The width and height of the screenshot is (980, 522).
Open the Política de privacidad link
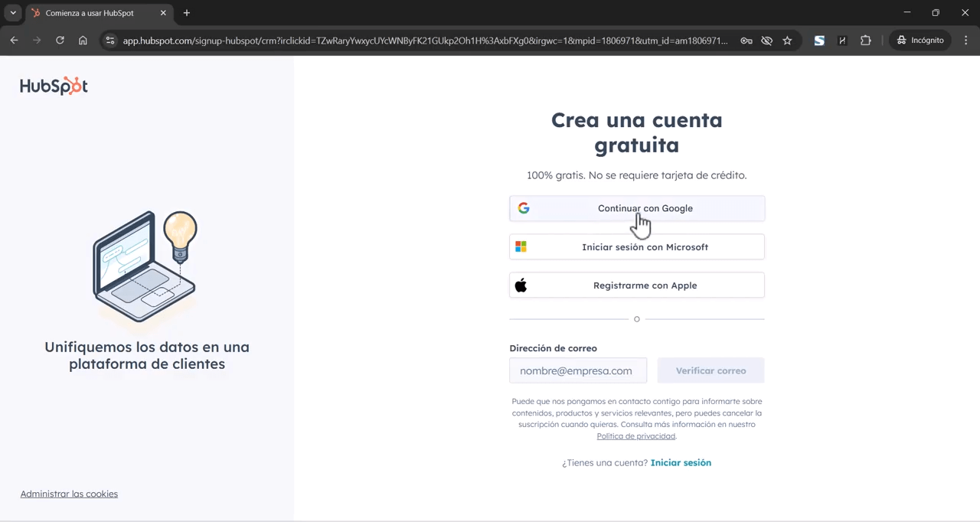[x=635, y=436]
